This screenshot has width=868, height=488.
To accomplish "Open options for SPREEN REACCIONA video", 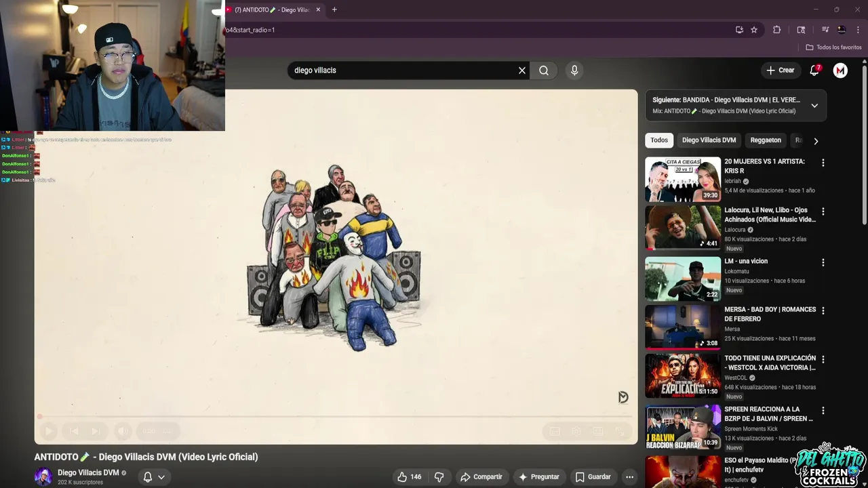I will tap(823, 411).
